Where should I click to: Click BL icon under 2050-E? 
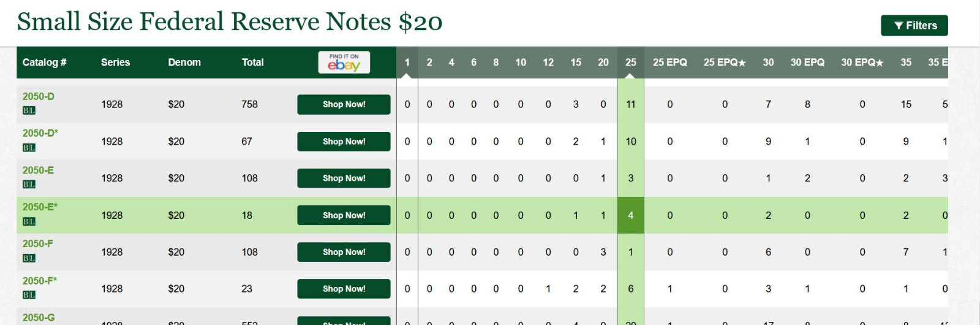click(29, 184)
